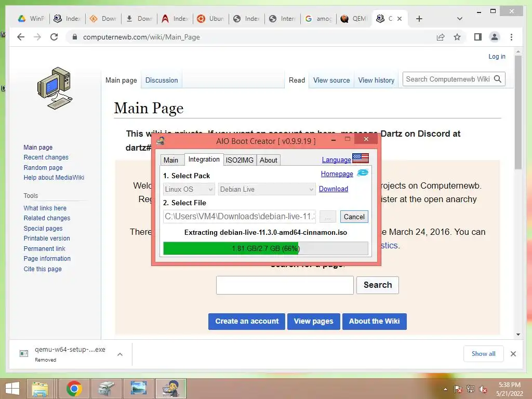The width and height of the screenshot is (532, 399).
Task: Click the share page icon in address bar
Action: (x=441, y=37)
